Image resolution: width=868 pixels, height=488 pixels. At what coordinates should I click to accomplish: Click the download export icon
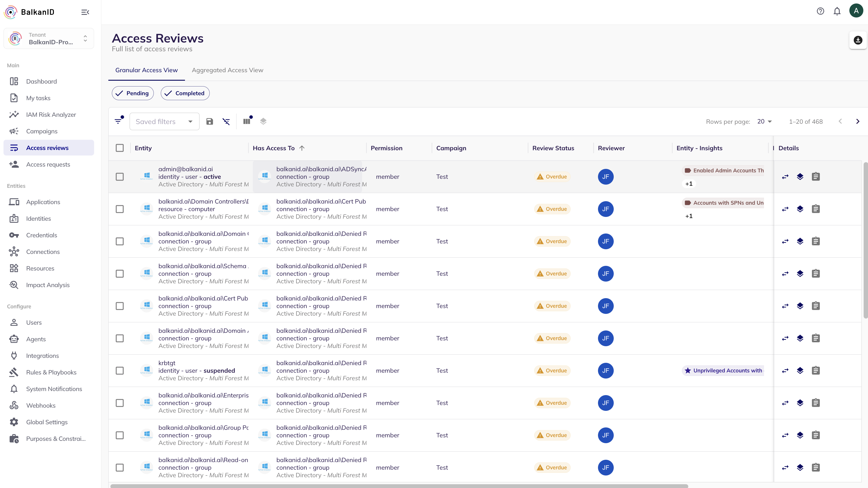click(858, 40)
